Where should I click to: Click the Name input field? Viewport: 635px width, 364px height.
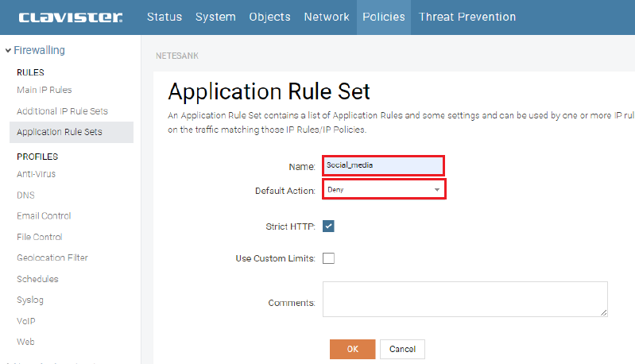383,165
